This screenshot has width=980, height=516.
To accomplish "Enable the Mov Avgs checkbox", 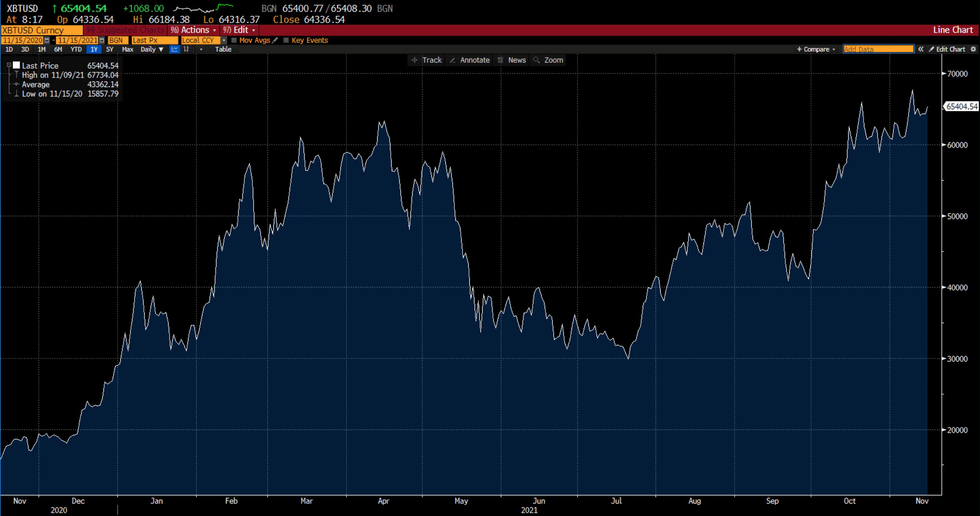I will click(x=235, y=40).
